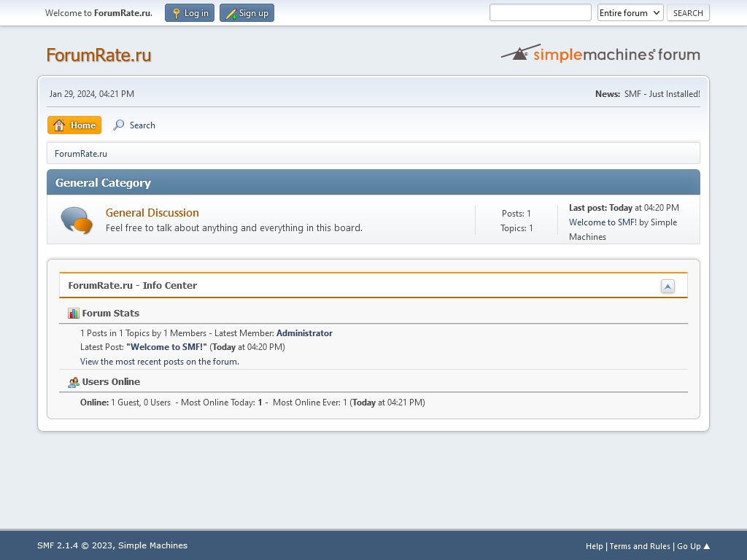Click the SMF - Just Installed! news text
Screen dimensions: 747x560
[662, 94]
